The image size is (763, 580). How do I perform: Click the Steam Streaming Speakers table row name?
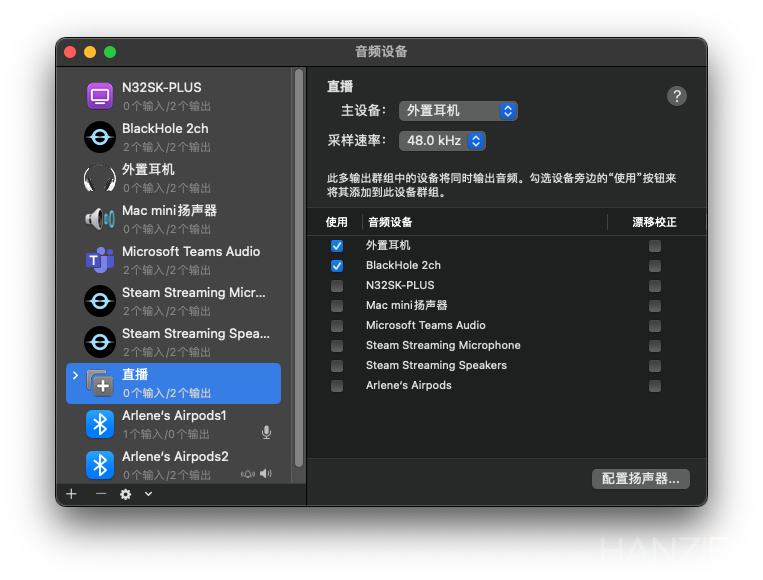click(x=436, y=365)
